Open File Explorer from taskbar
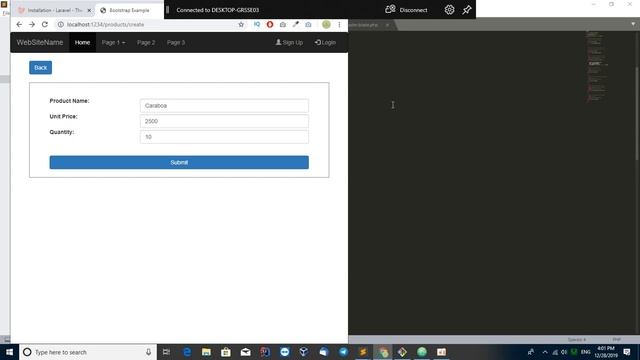The image size is (640, 360). point(206,352)
